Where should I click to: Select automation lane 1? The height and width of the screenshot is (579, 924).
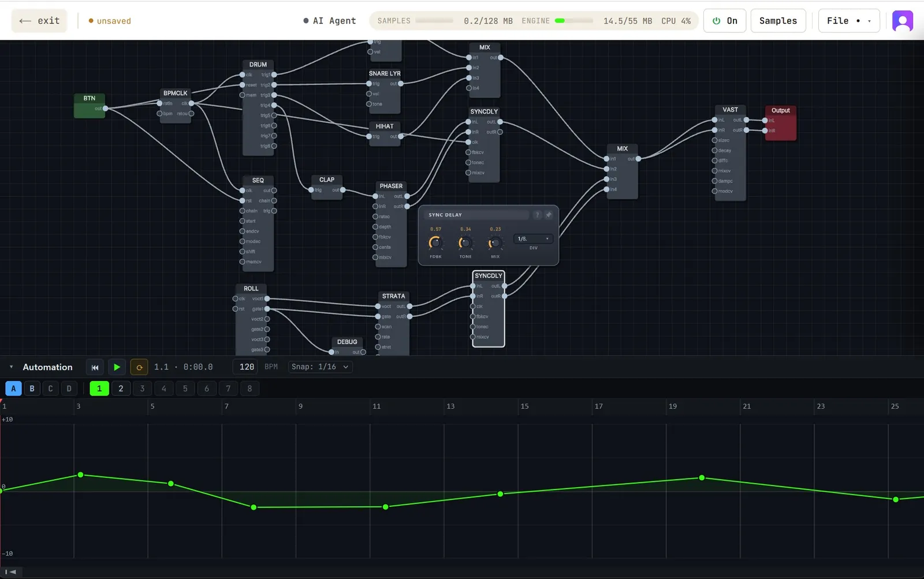tap(99, 389)
